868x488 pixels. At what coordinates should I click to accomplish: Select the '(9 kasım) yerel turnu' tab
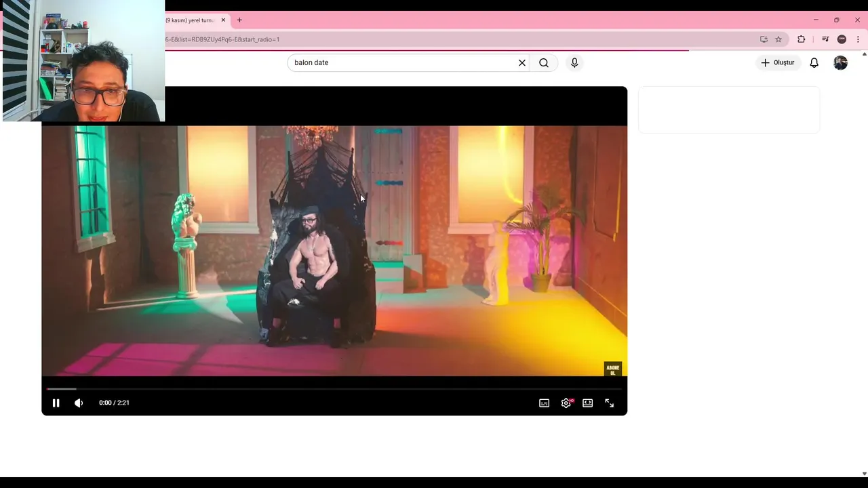191,20
